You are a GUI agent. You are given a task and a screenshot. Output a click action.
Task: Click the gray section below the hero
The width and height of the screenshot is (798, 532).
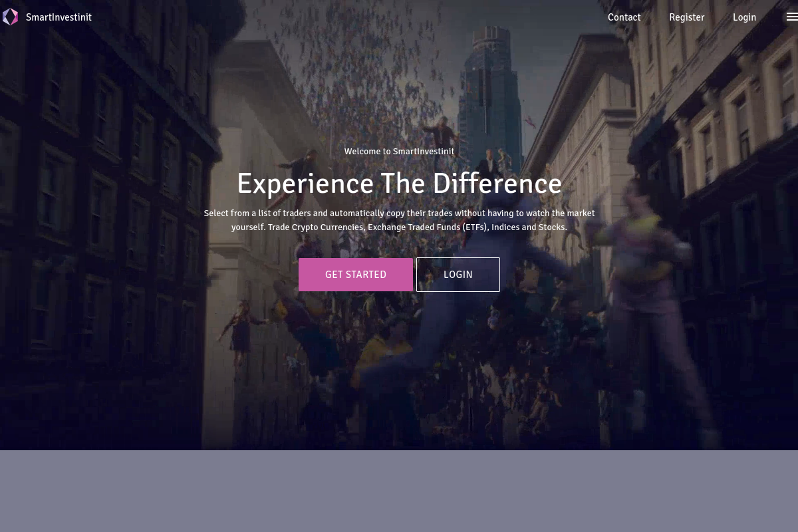coord(399,491)
